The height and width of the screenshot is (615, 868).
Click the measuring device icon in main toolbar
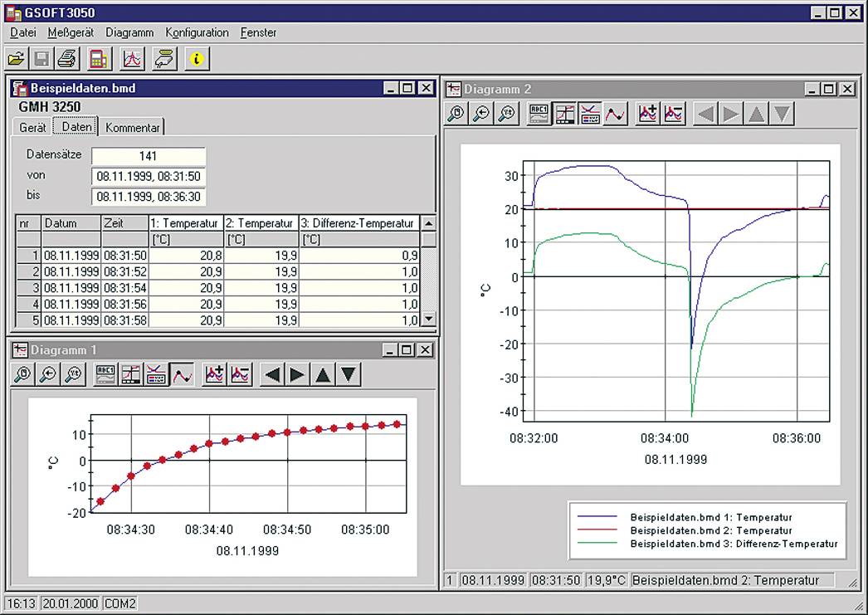pyautogui.click(x=99, y=59)
